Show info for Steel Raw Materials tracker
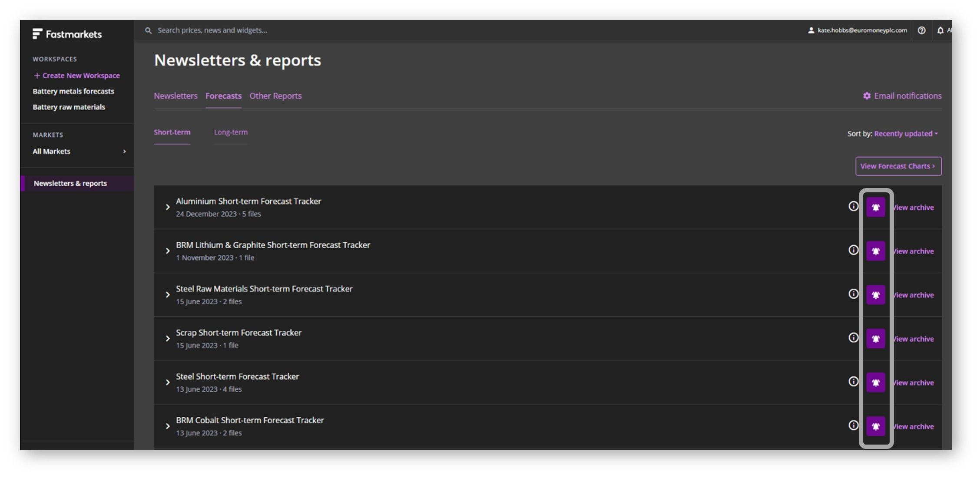This screenshot has width=980, height=478. click(853, 294)
